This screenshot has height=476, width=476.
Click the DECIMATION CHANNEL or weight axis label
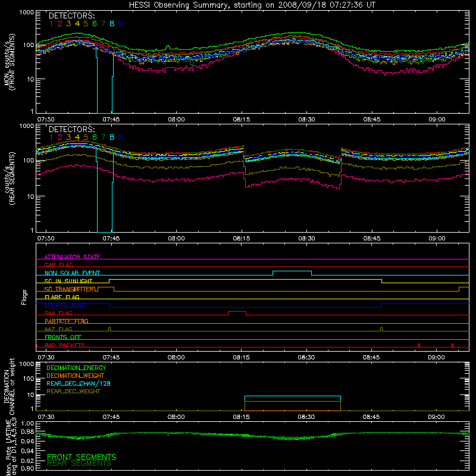coord(10,386)
